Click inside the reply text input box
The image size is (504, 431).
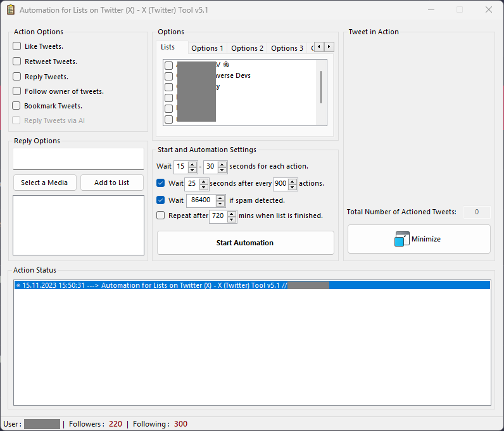[79, 158]
